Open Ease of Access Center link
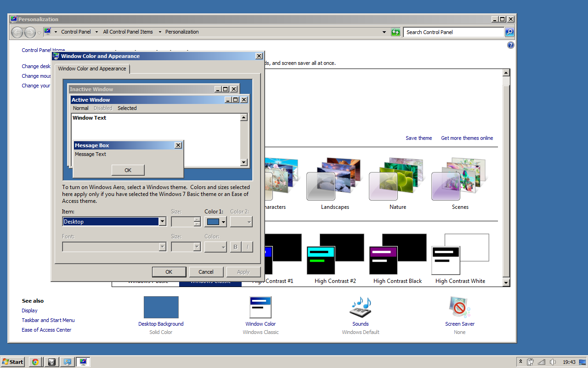 click(46, 330)
